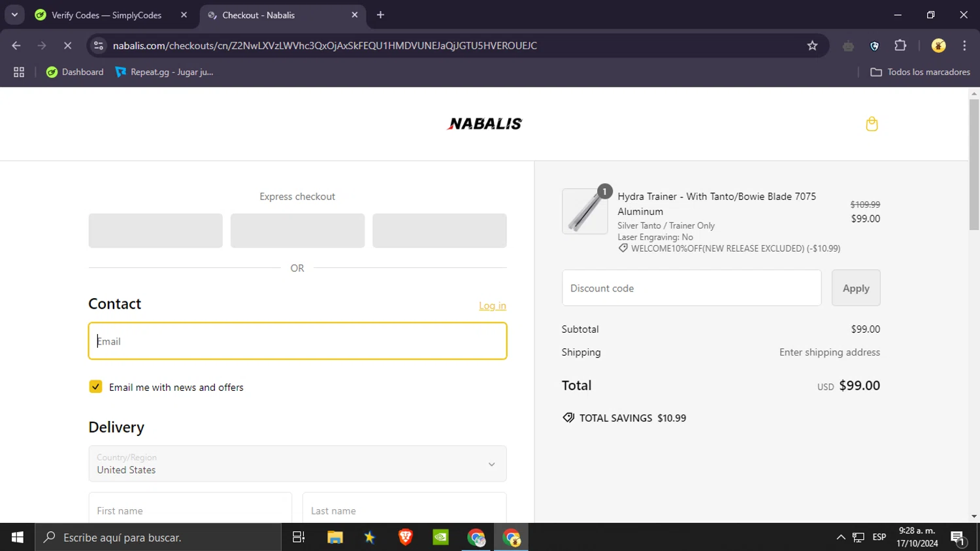Switch to Verify Codes — SimplyCodes tab
The image size is (980, 551).
click(x=106, y=14)
